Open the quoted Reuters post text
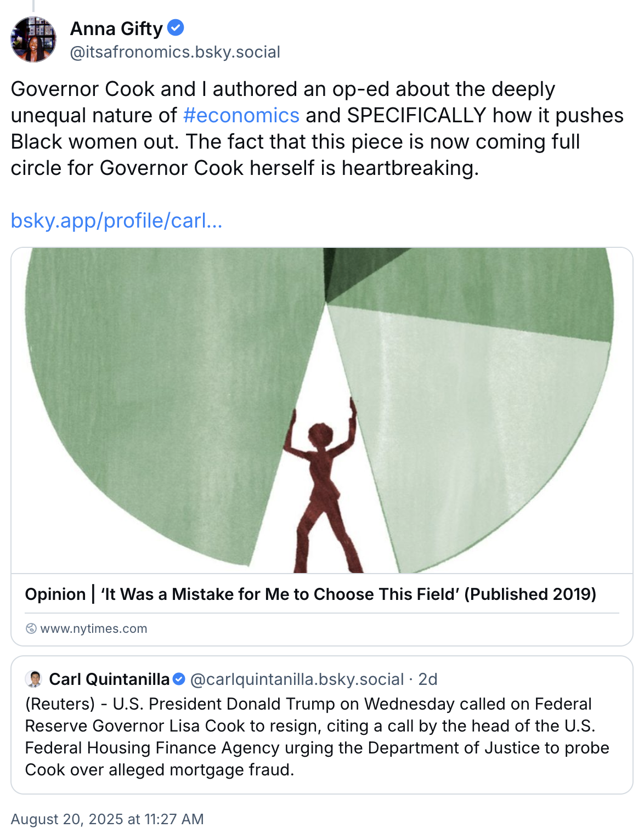 coord(317,737)
